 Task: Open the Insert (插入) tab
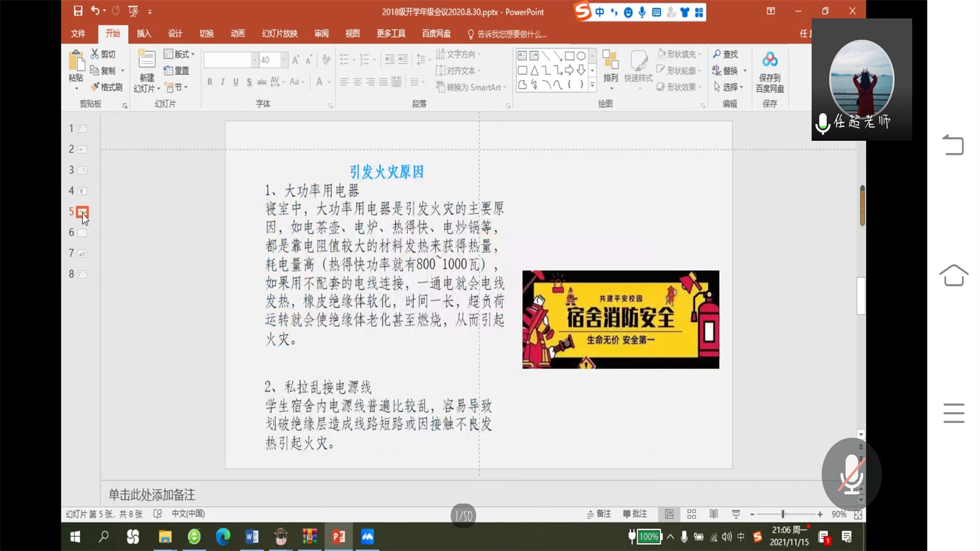pyautogui.click(x=144, y=34)
